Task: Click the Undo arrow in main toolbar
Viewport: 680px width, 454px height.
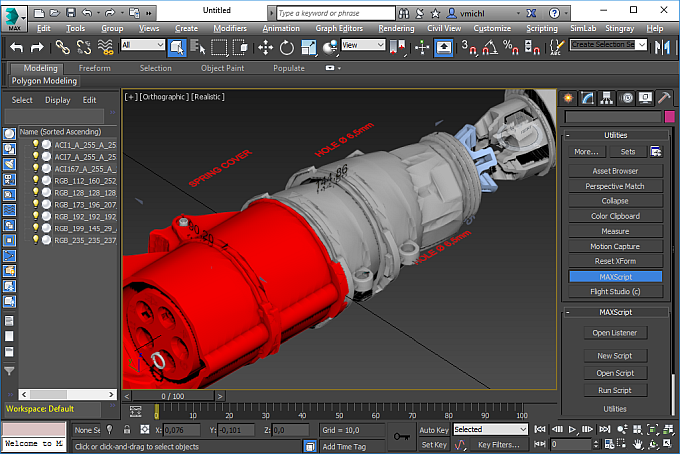Action: tap(16, 47)
